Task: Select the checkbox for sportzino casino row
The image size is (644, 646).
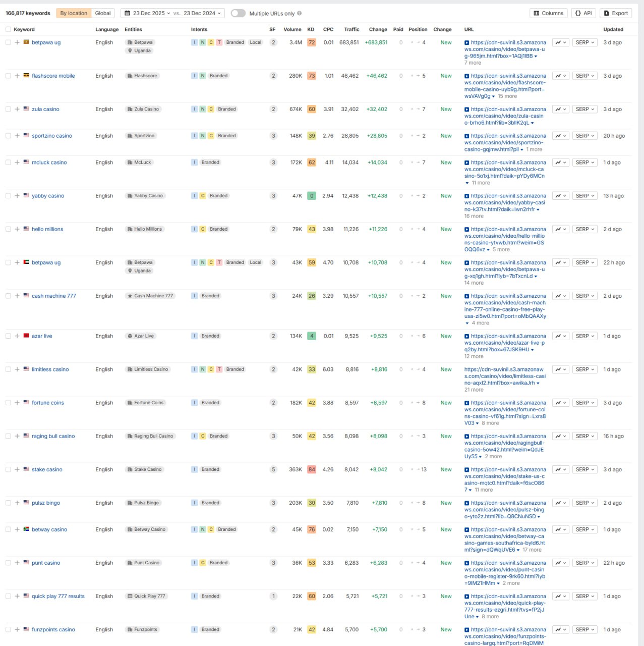Action: tap(8, 136)
